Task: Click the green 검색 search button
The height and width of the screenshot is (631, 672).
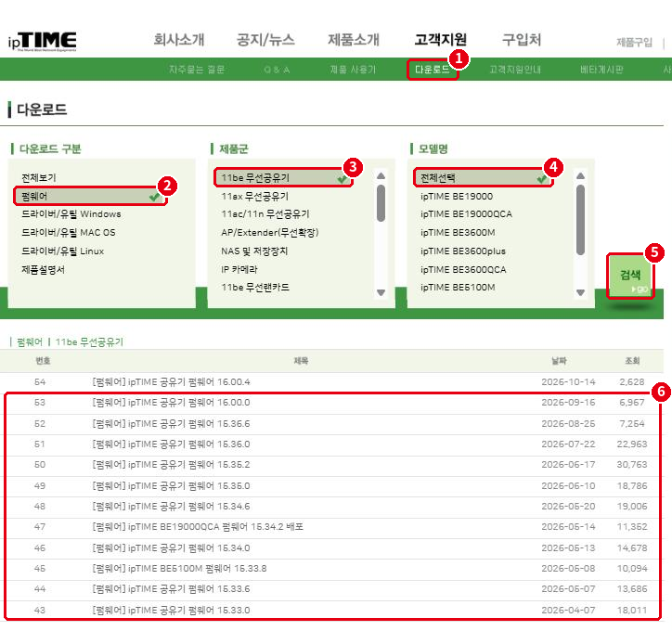Action: 630,276
